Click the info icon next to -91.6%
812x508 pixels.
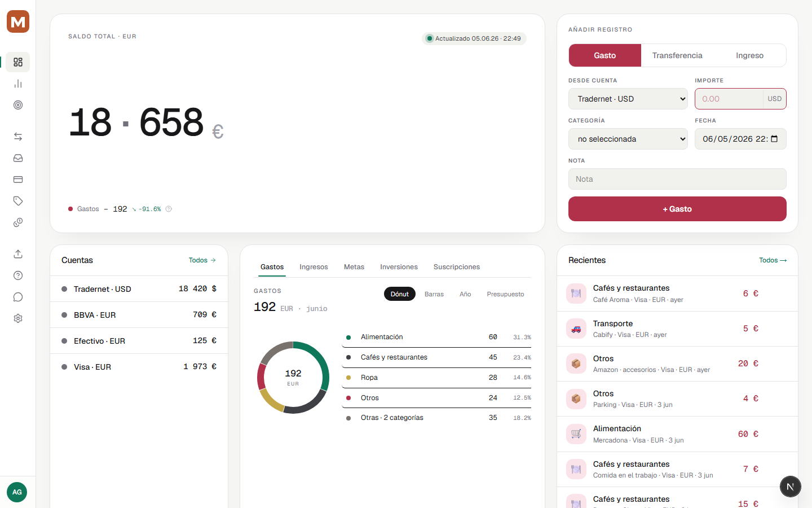169,209
